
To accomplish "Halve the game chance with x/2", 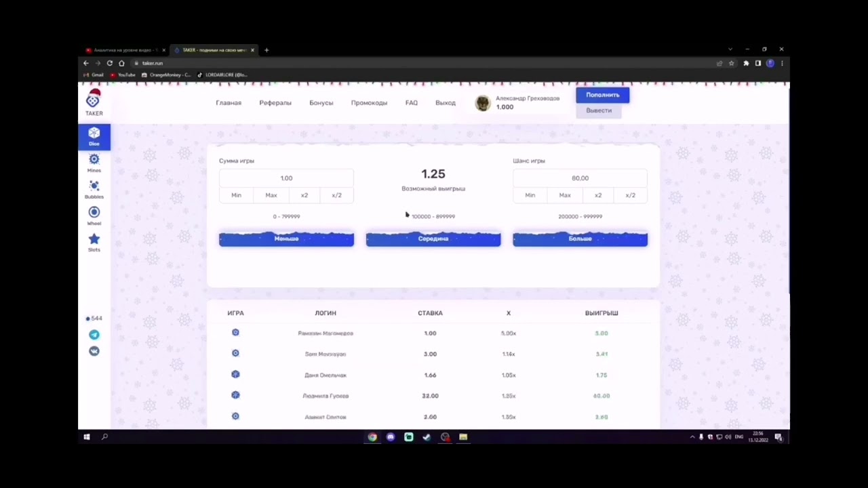I will coord(631,195).
